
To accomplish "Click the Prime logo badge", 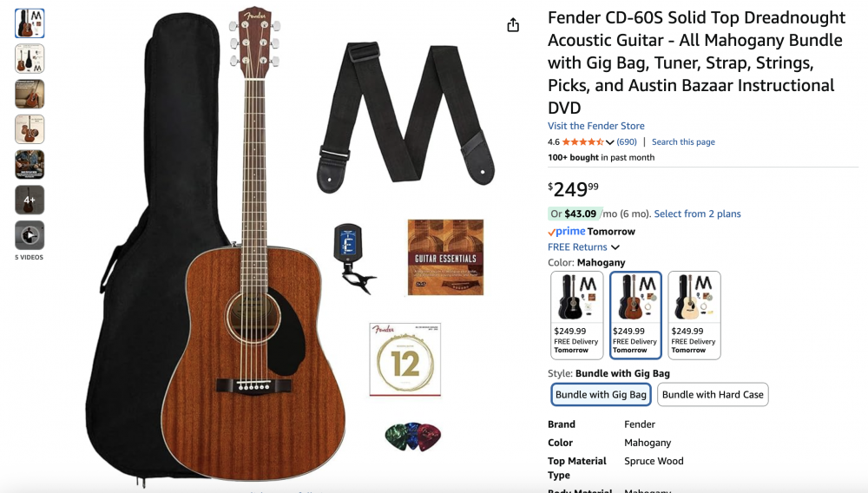I will click(x=566, y=231).
